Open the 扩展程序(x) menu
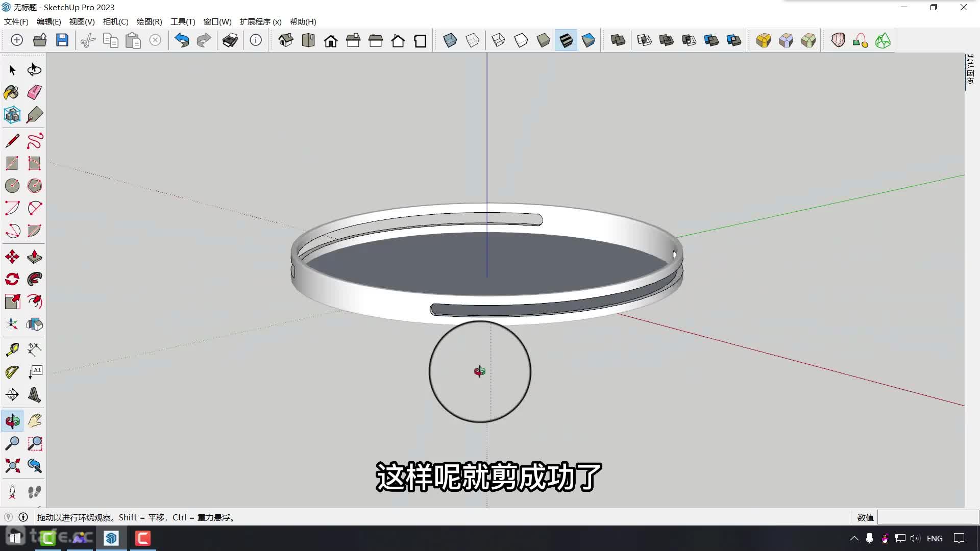Viewport: 980px width, 551px height. [261, 22]
